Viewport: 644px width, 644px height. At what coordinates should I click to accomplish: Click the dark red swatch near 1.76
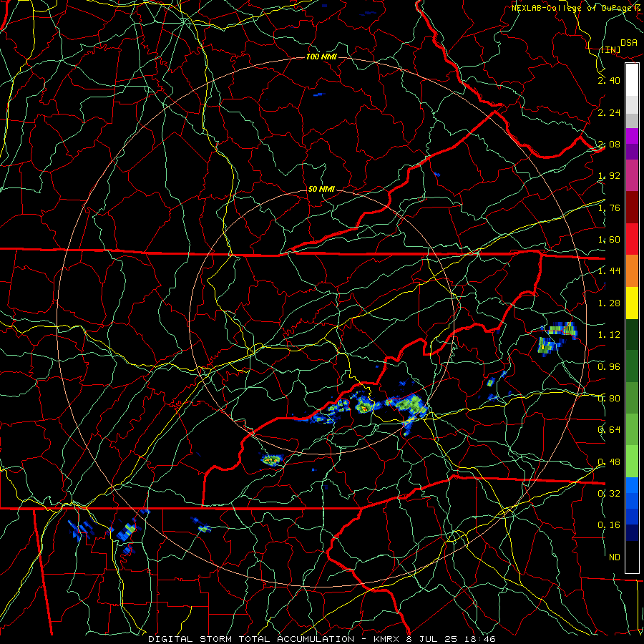point(632,208)
